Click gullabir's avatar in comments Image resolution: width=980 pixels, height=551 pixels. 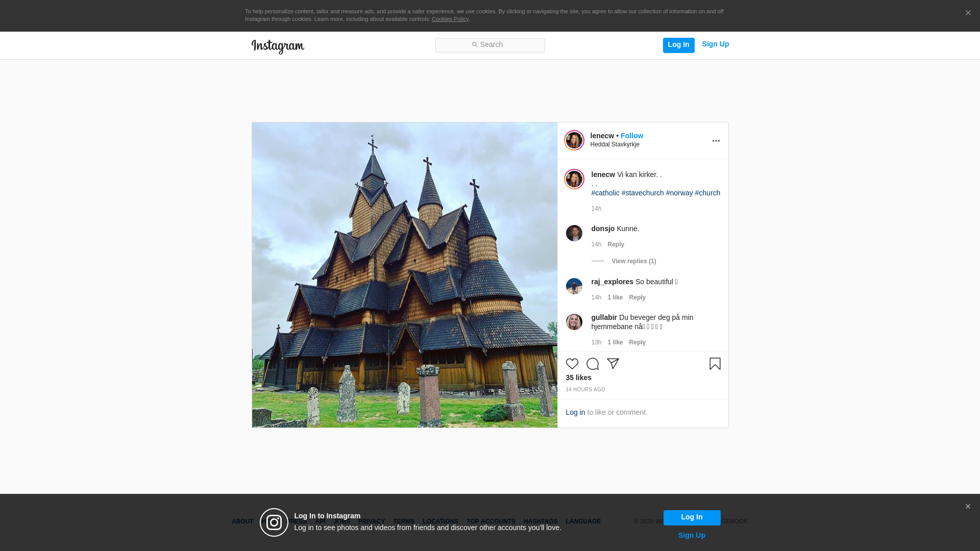[574, 322]
